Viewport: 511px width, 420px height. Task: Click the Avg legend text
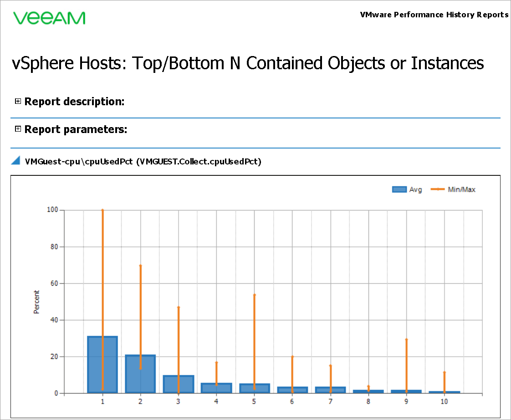tap(415, 190)
